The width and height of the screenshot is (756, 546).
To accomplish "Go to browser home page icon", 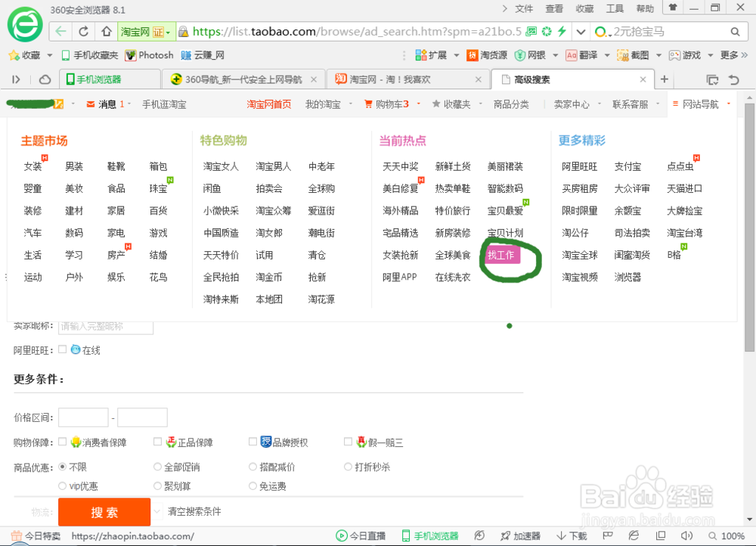I will pyautogui.click(x=107, y=32).
